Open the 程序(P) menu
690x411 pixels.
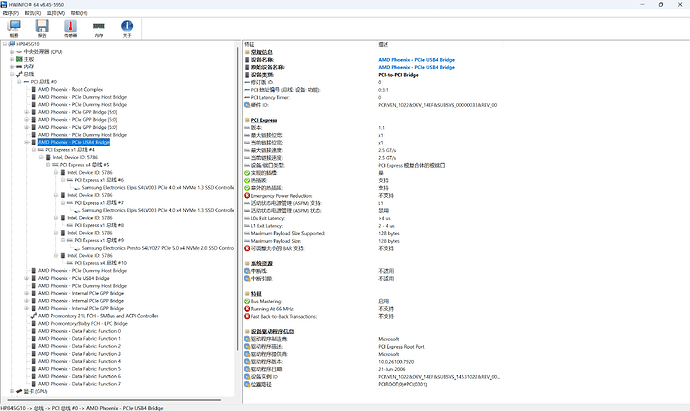11,13
